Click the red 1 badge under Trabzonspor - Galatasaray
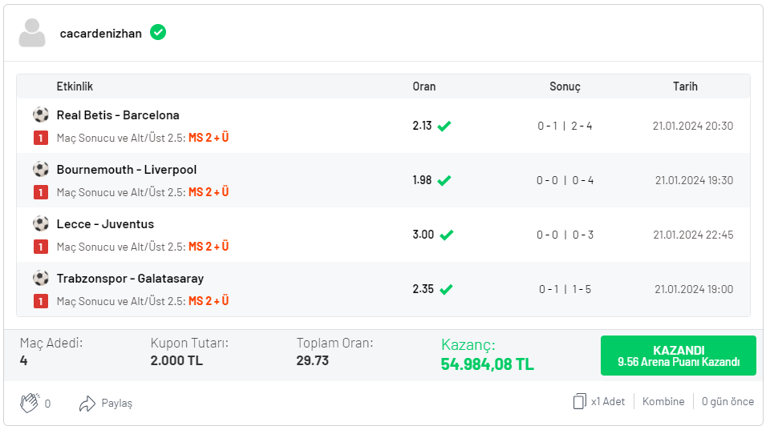Viewport: 770px width, 430px height. 41,301
